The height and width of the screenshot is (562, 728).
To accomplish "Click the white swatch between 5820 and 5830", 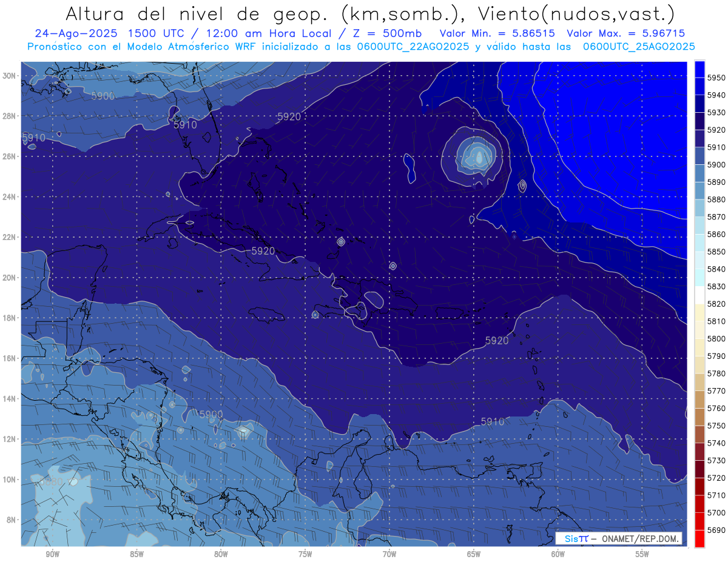I will (699, 295).
